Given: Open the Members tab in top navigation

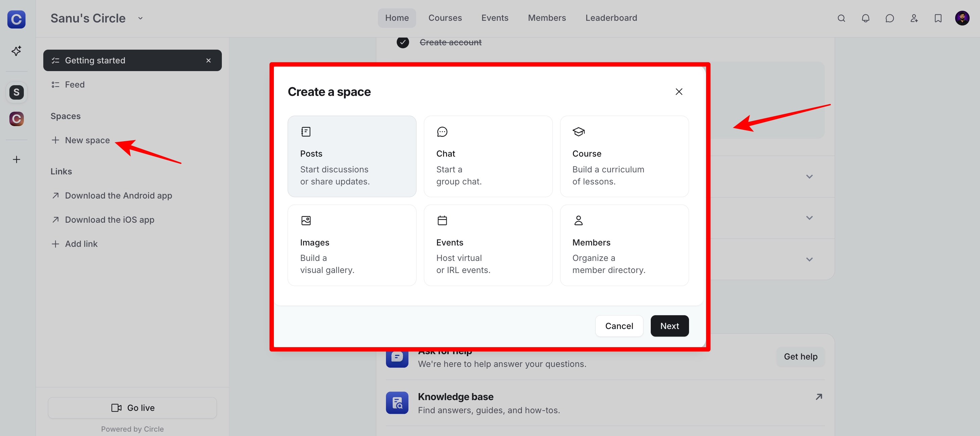Looking at the screenshot, I should [x=547, y=18].
